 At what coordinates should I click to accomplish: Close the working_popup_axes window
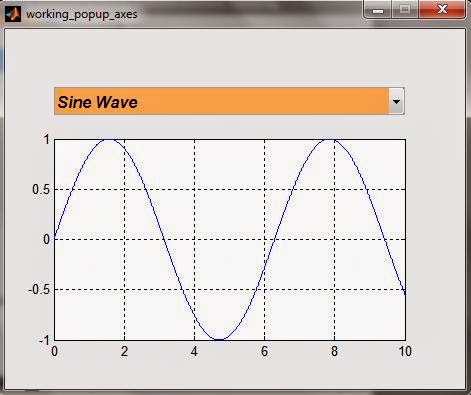pos(442,9)
